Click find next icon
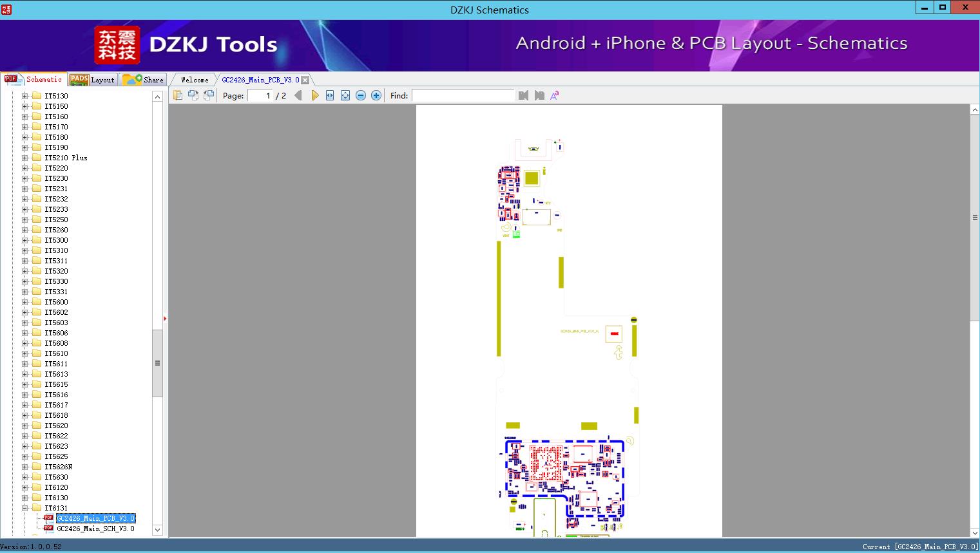Viewport: 980px width, 553px height. (x=539, y=95)
